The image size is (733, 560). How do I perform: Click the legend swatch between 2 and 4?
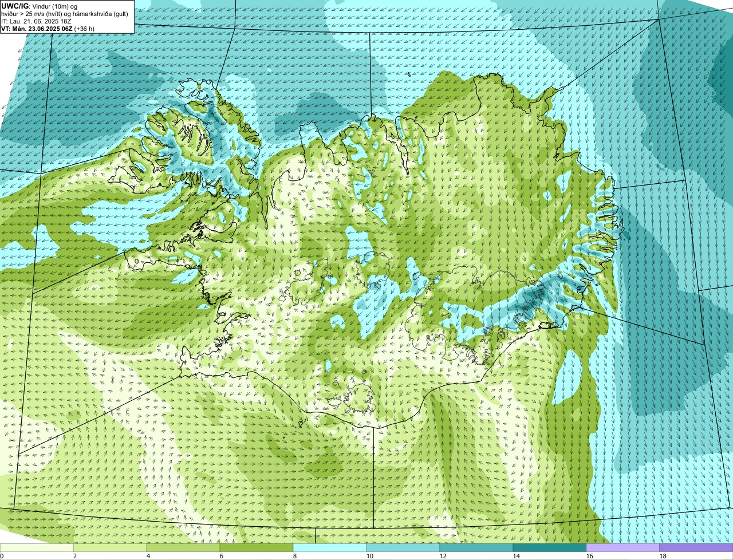[x=110, y=548]
